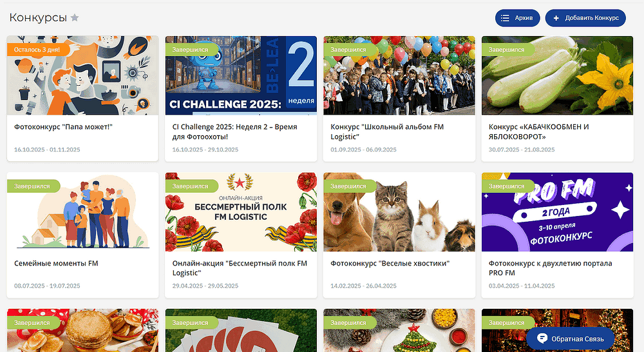Open the Обратная Связь feedback widget
The height and width of the screenshot is (352, 644).
(570, 338)
